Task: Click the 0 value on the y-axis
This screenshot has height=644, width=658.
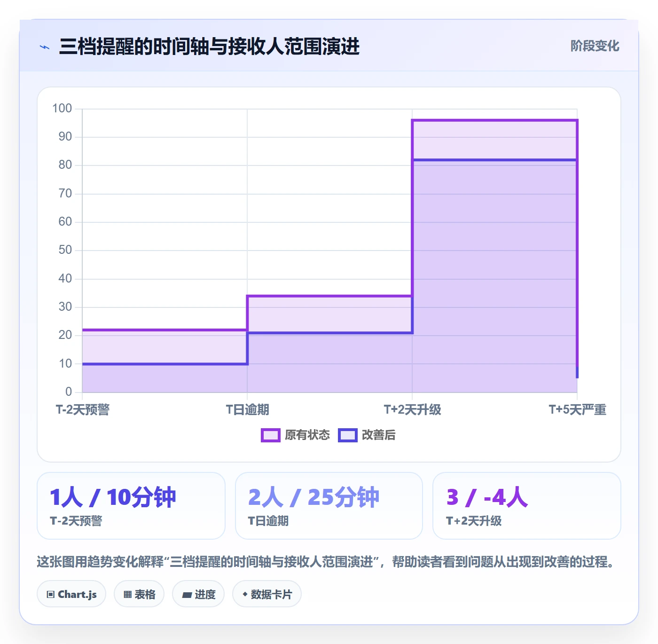Action: coord(69,392)
